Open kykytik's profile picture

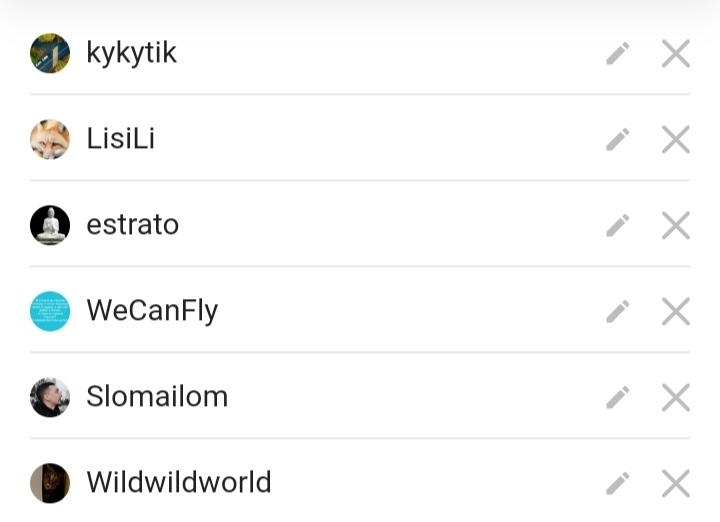tap(50, 53)
